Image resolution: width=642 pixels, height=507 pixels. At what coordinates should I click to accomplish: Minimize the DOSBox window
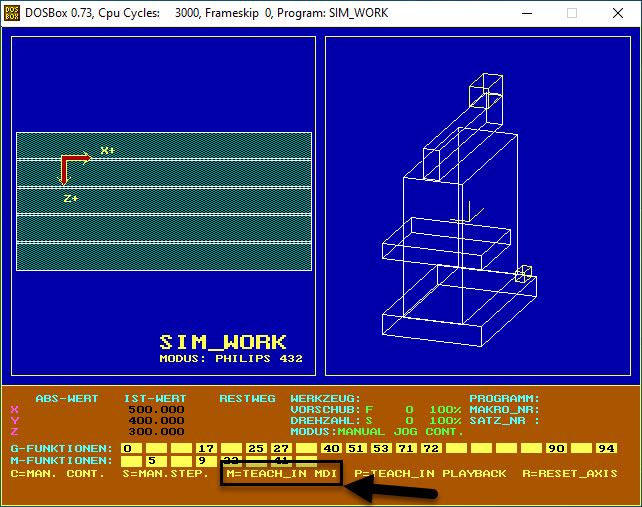[x=527, y=13]
